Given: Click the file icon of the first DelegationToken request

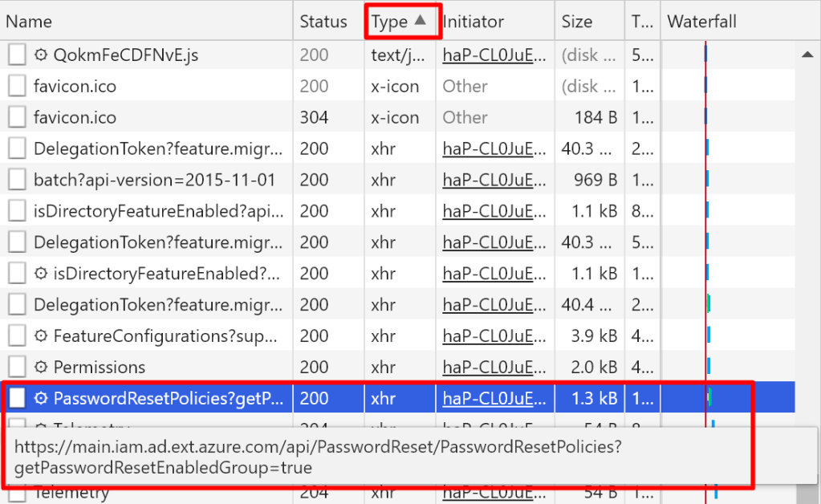Looking at the screenshot, I should pos(17,148).
